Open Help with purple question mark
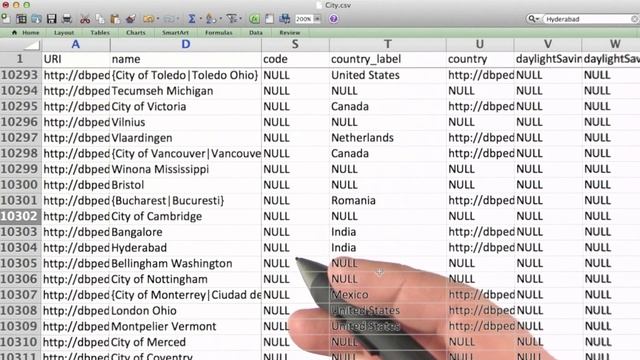The width and height of the screenshot is (640, 360). tap(333, 19)
